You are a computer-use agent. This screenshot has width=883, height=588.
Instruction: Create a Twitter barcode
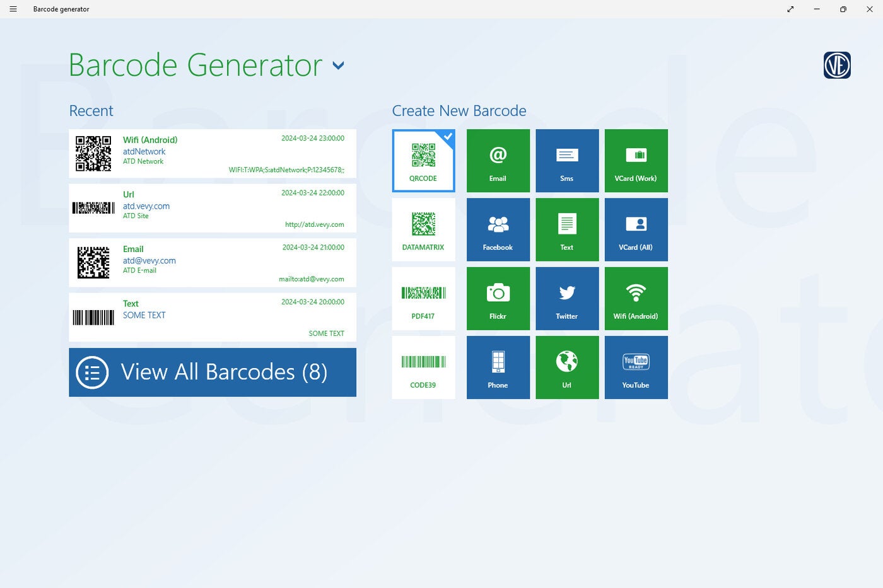click(567, 298)
